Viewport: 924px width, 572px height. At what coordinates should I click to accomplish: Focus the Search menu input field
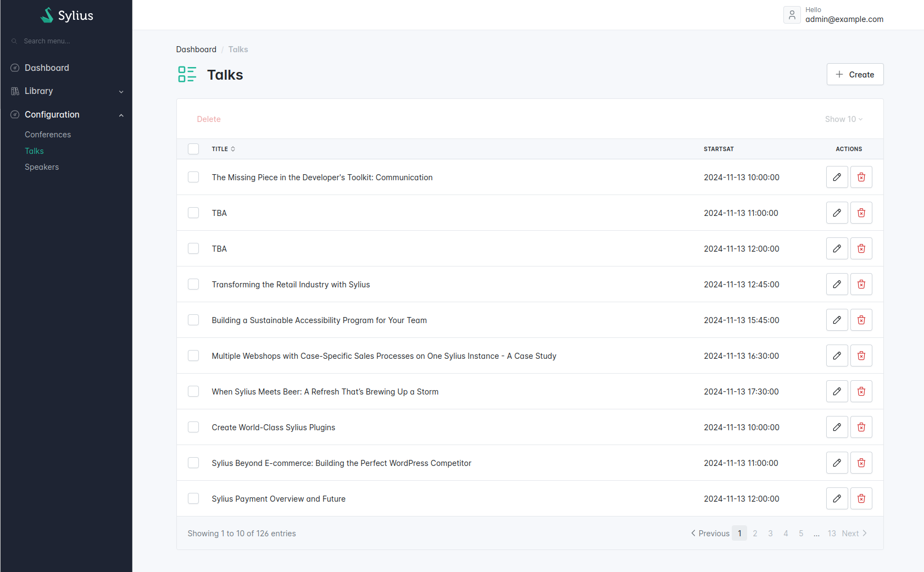pyautogui.click(x=66, y=41)
